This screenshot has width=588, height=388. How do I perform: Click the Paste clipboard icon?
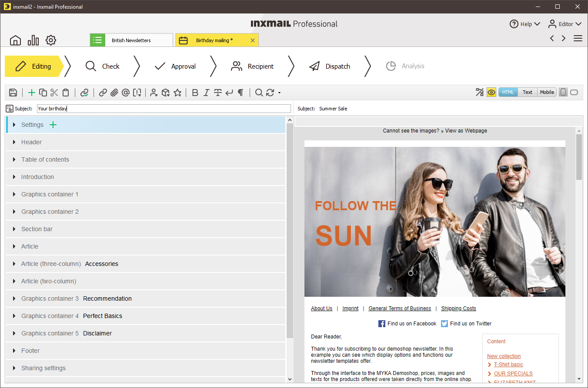pos(66,93)
